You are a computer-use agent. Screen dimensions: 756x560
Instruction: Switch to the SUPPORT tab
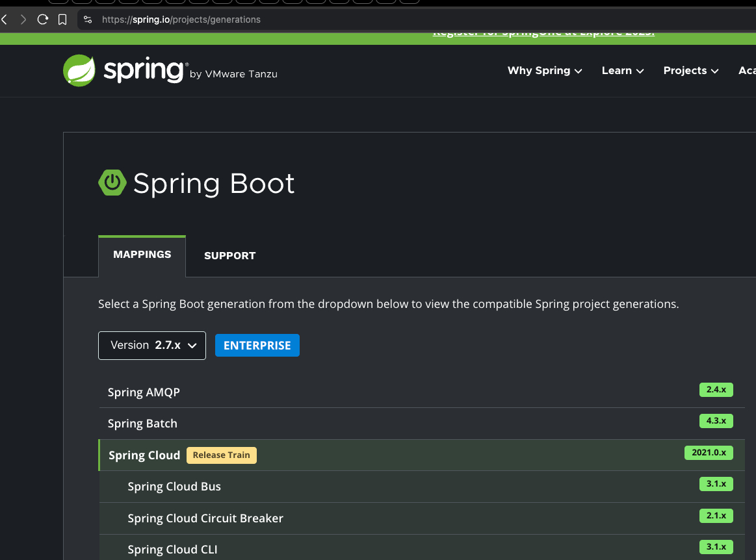click(x=229, y=256)
